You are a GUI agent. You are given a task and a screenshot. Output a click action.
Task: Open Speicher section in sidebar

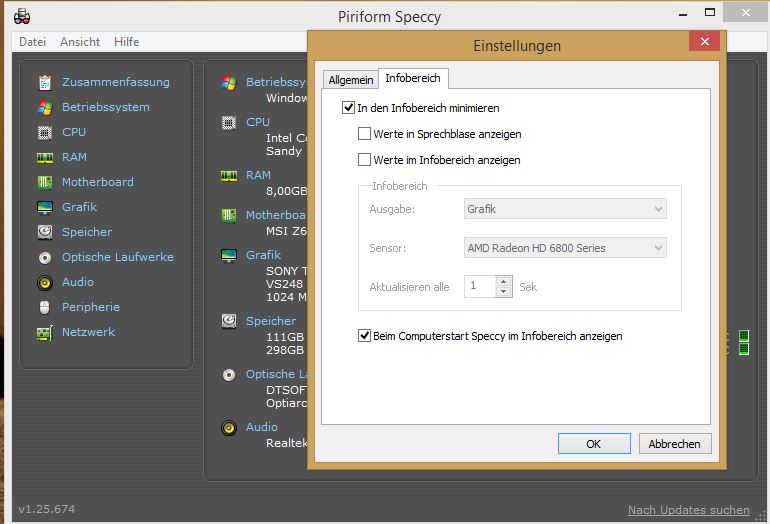click(x=87, y=232)
